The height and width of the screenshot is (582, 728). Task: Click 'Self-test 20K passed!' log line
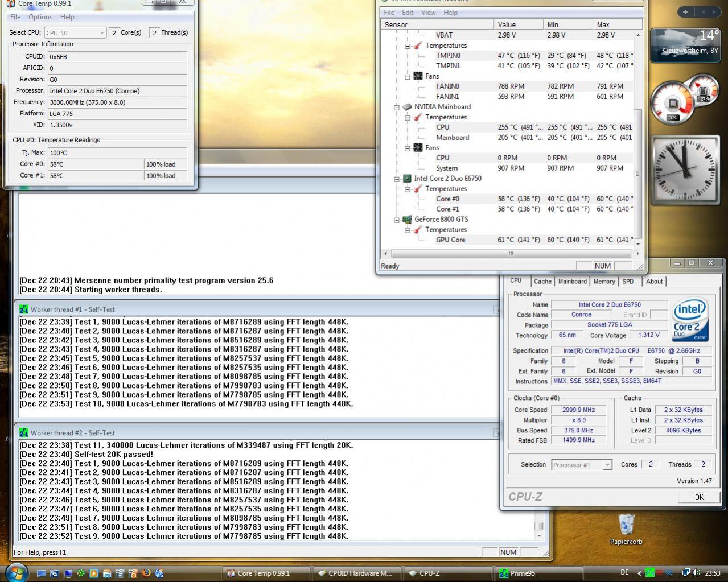[86, 455]
